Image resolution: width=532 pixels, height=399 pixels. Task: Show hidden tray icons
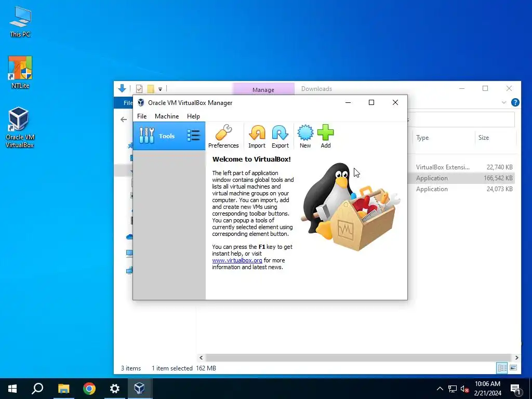pyautogui.click(x=440, y=389)
